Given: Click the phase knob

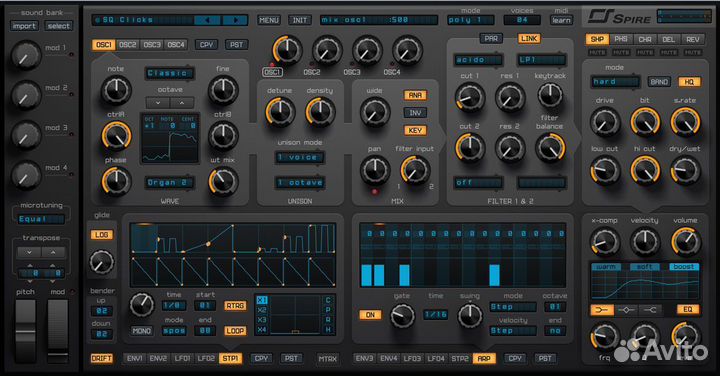Looking at the screenshot, I should 116,181.
